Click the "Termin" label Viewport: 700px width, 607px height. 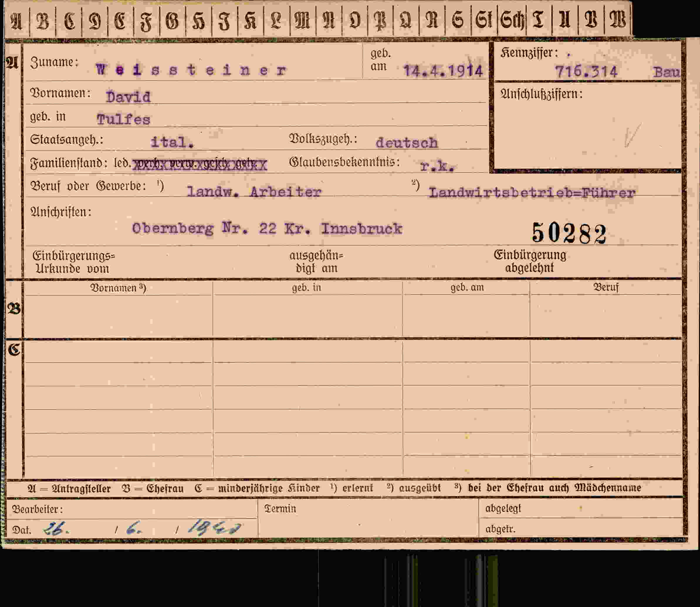[280, 508]
